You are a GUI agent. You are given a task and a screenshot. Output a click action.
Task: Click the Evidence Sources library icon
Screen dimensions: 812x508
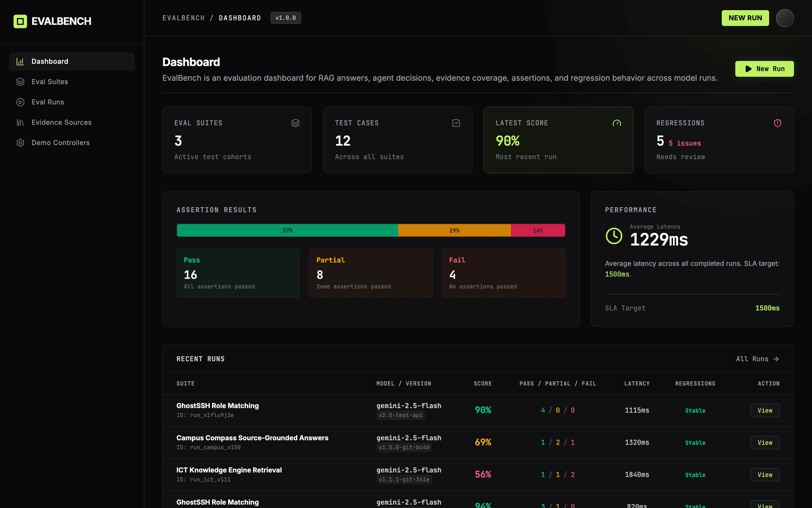[20, 122]
